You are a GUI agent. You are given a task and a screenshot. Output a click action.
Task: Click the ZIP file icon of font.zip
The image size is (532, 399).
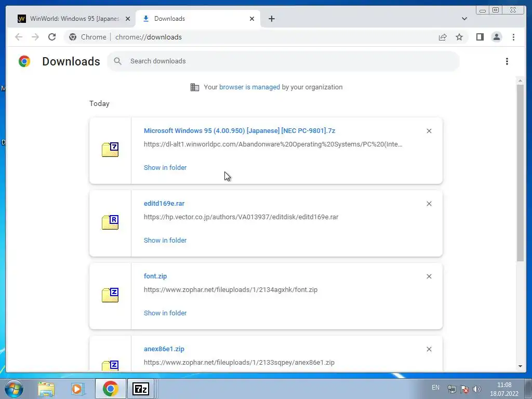[110, 295]
